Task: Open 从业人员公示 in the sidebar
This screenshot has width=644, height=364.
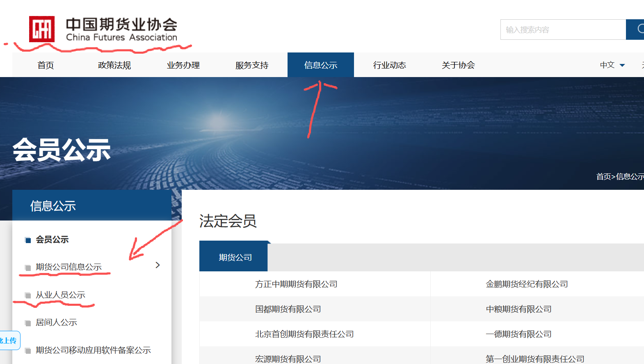Action: click(60, 295)
